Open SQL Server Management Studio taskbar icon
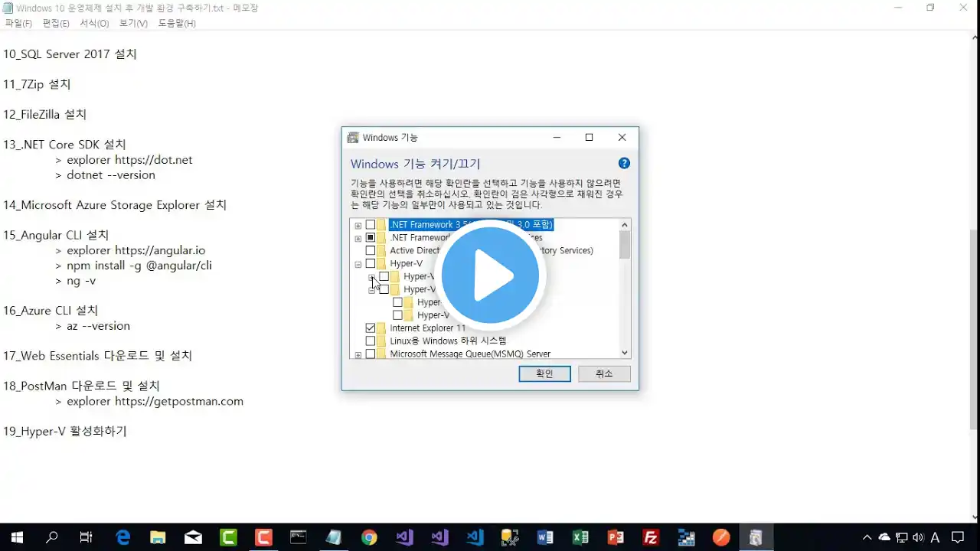This screenshot has height=551, width=980. (x=510, y=537)
